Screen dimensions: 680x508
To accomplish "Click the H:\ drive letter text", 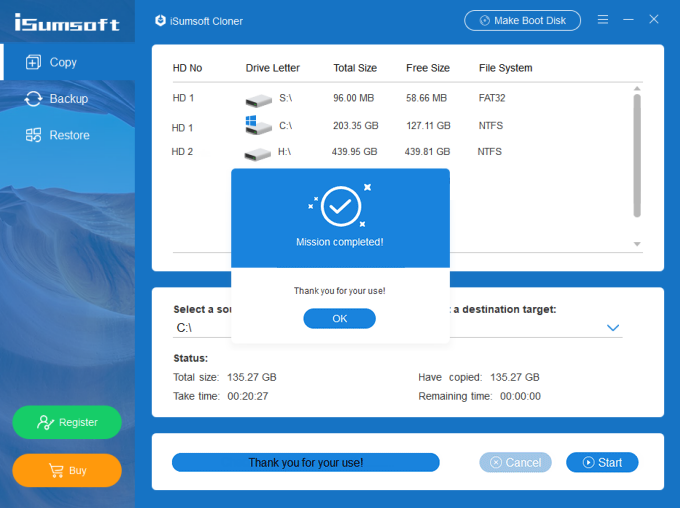I will point(284,152).
